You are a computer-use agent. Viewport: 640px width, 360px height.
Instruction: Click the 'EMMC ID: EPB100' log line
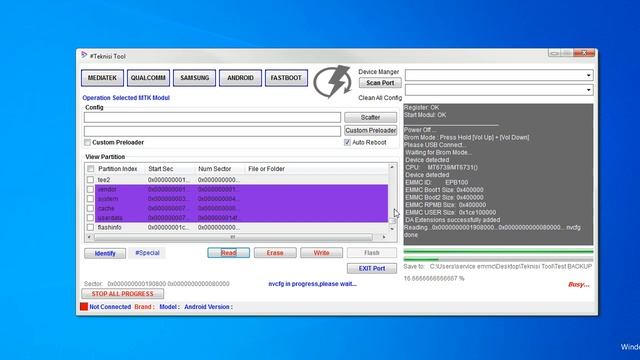pyautogui.click(x=436, y=182)
